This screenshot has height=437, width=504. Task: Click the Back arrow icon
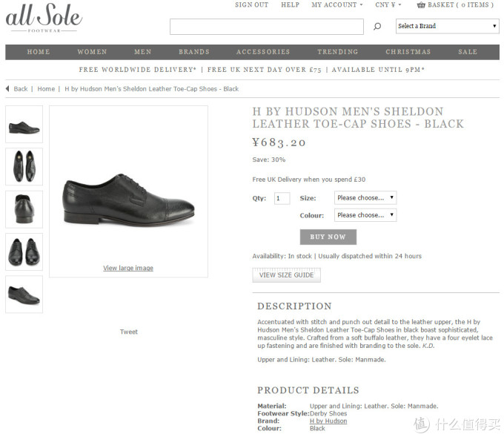(7, 88)
